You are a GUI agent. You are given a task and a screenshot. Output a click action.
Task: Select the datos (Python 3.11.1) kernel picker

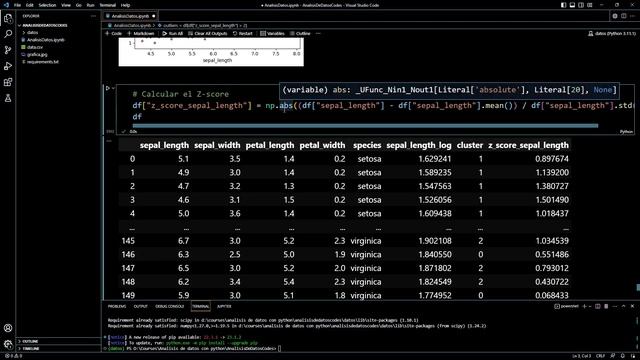click(612, 33)
